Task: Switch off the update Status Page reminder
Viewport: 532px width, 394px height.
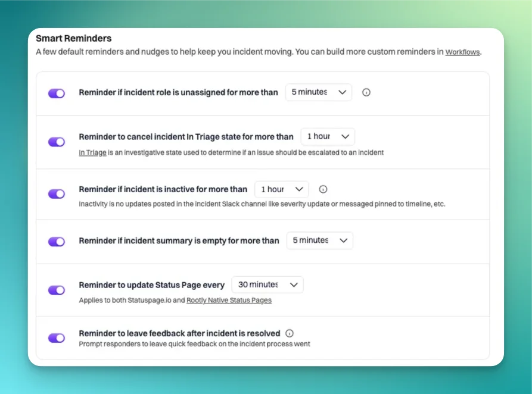Action: [57, 290]
